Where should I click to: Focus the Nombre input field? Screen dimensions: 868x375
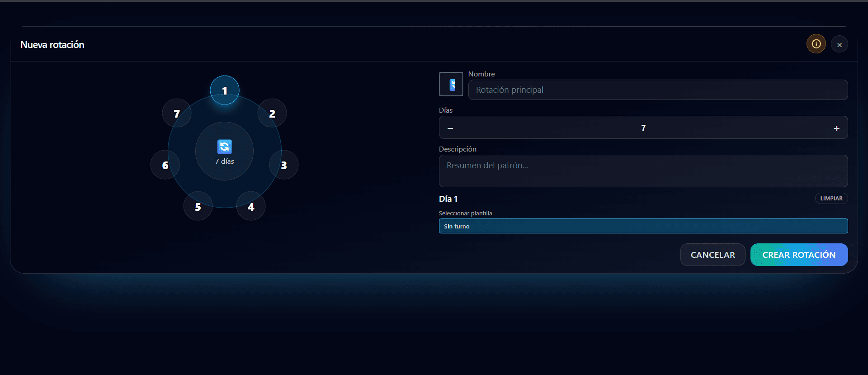point(658,90)
